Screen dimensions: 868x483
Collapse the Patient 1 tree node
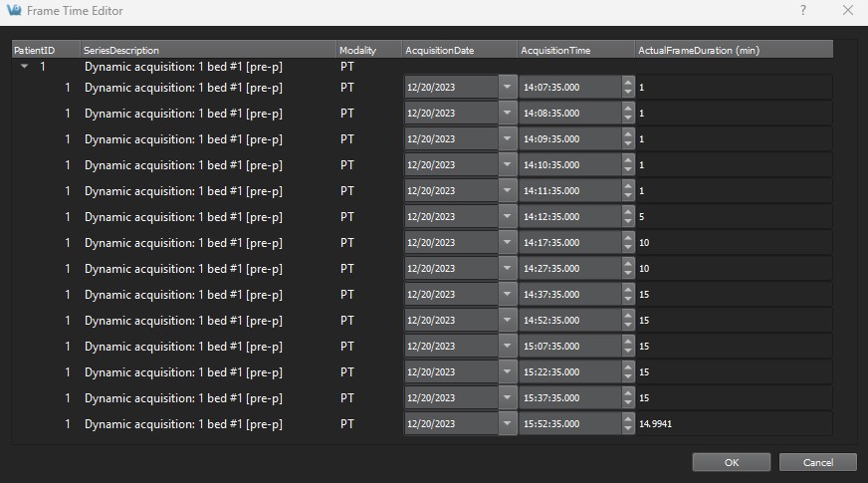pyautogui.click(x=24, y=68)
